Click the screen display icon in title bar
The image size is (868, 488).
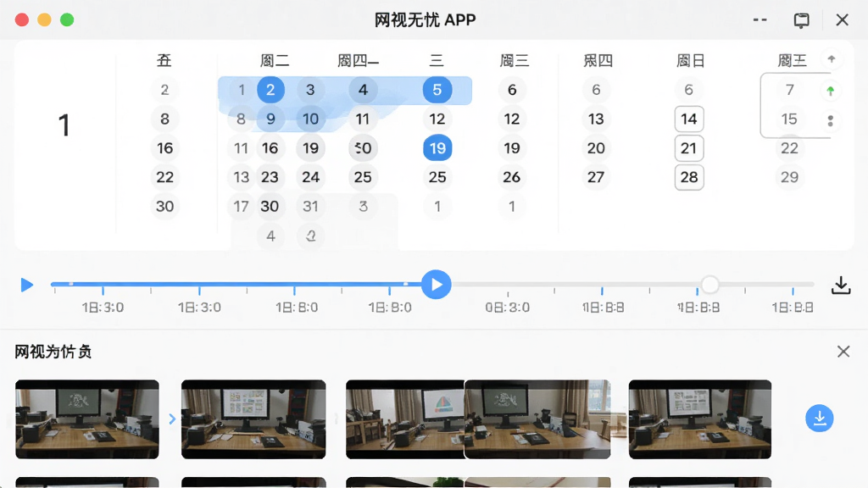[x=801, y=20]
